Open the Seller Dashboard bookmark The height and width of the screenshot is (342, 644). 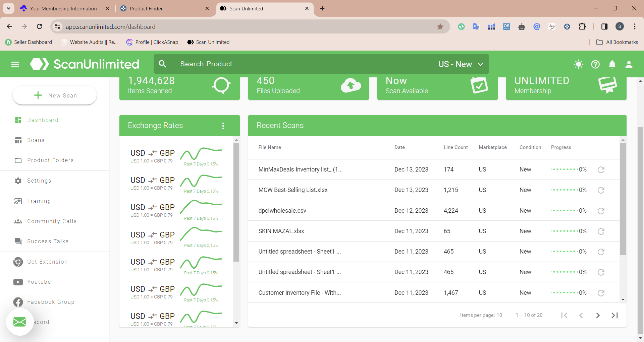[29, 42]
